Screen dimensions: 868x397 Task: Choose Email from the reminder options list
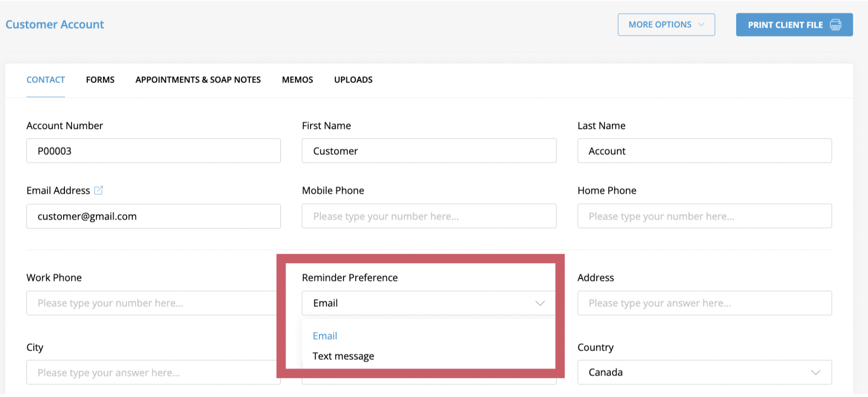click(x=325, y=336)
